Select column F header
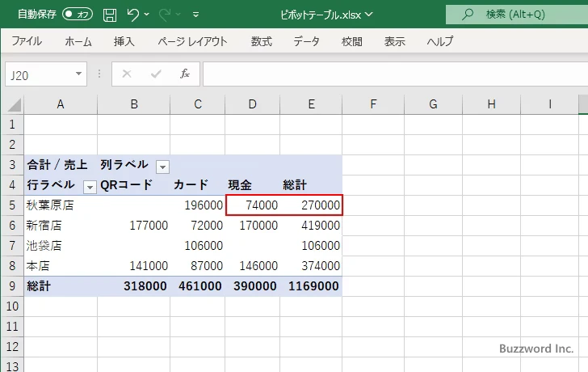 (373, 104)
